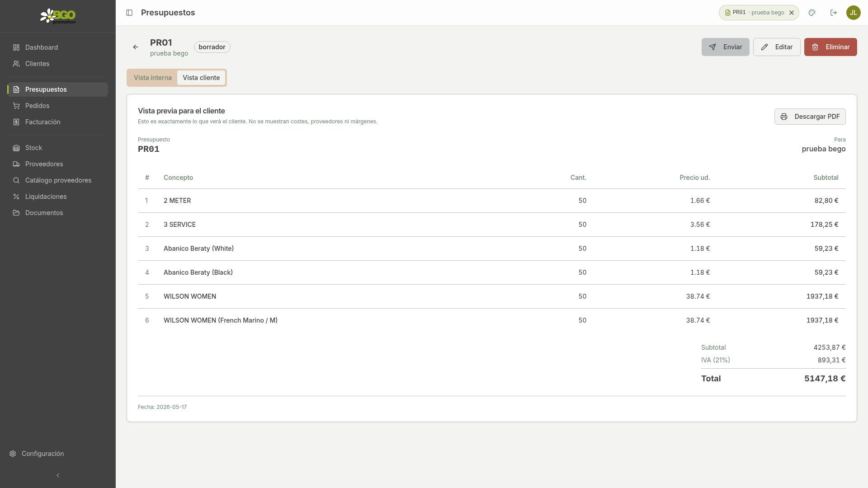Go back with the left arrow
This screenshot has height=488, width=868.
(136, 47)
